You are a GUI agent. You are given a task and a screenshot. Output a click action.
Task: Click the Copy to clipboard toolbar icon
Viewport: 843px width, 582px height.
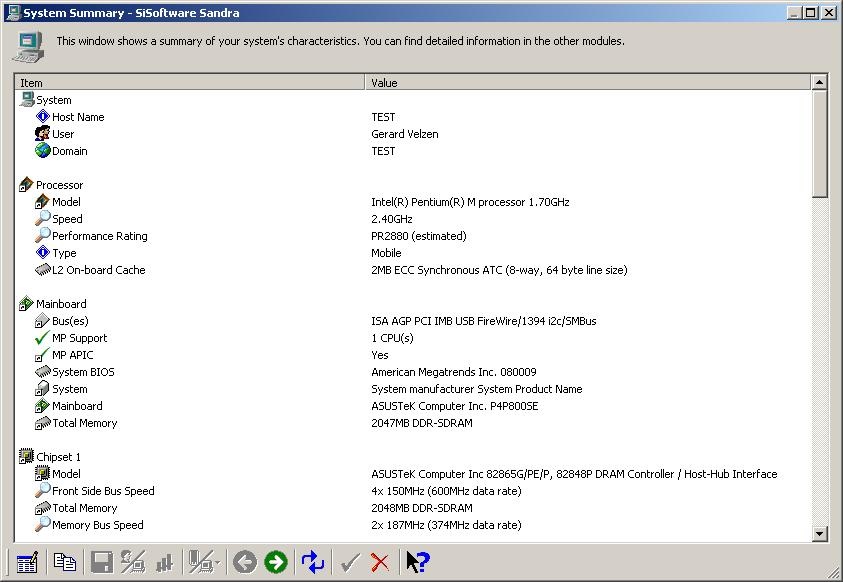65,562
